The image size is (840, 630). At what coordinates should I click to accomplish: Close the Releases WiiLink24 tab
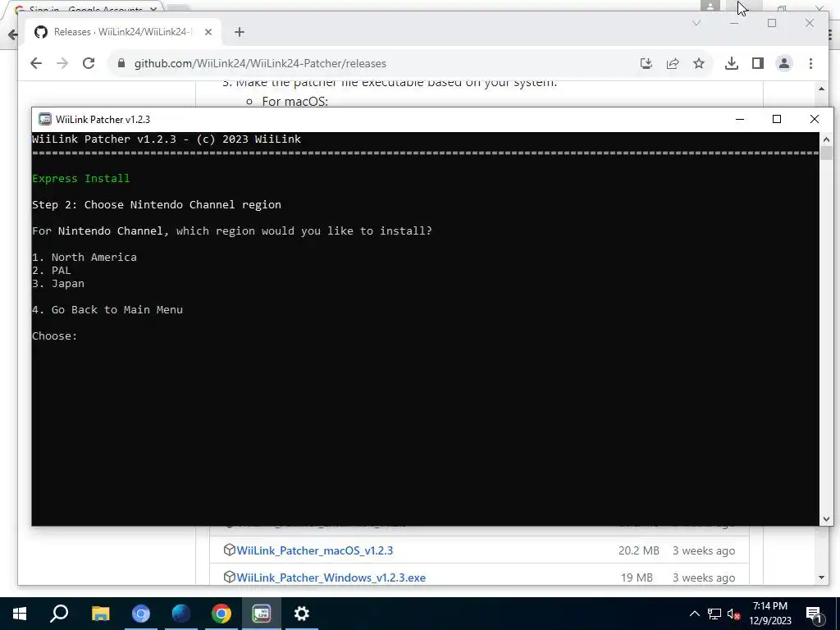click(208, 32)
